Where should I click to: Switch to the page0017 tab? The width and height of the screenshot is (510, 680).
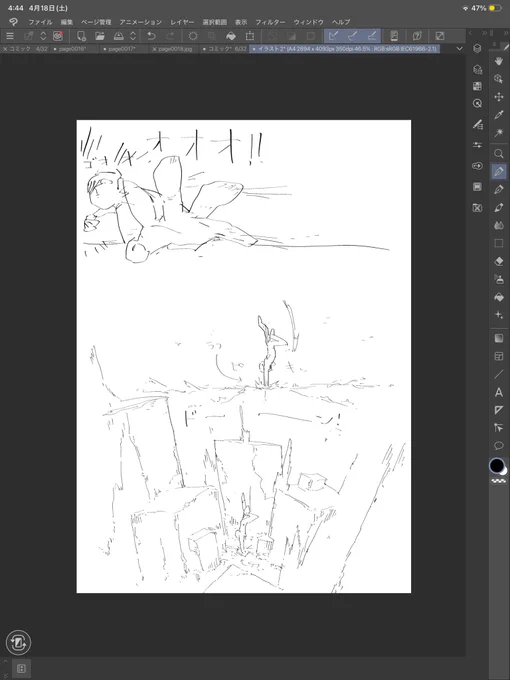[122, 49]
